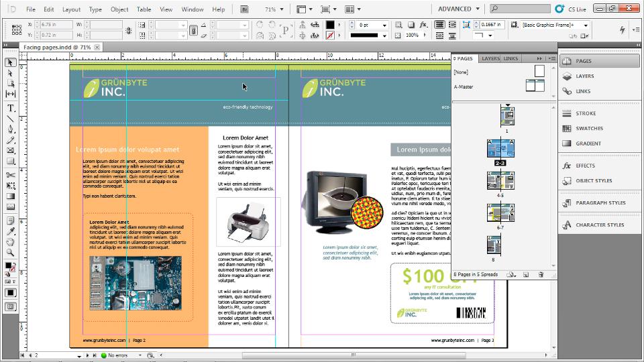Switch to the LAYERS tab

[x=490, y=59]
